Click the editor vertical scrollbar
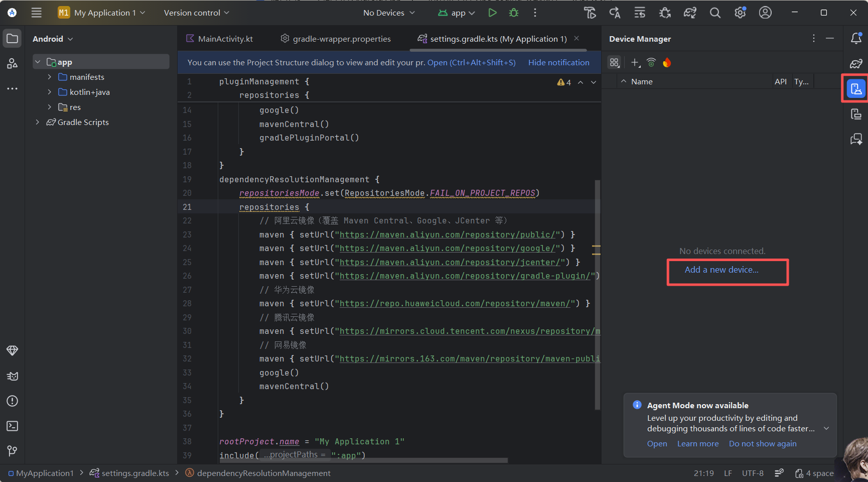 597,294
